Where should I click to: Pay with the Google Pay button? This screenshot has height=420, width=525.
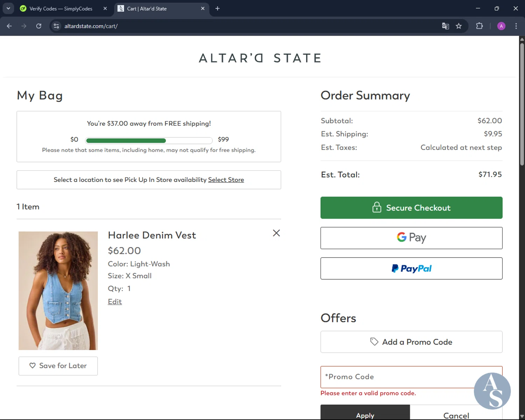411,238
